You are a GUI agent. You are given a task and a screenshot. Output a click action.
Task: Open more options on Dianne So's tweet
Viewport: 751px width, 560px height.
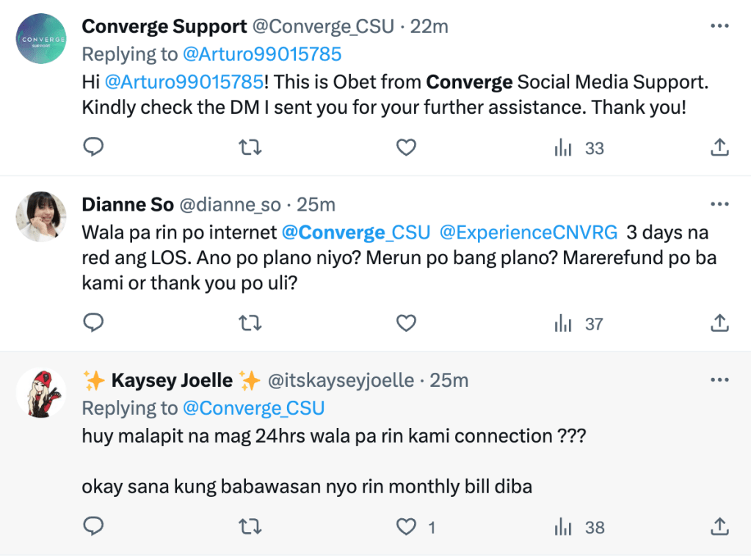pyautogui.click(x=719, y=204)
